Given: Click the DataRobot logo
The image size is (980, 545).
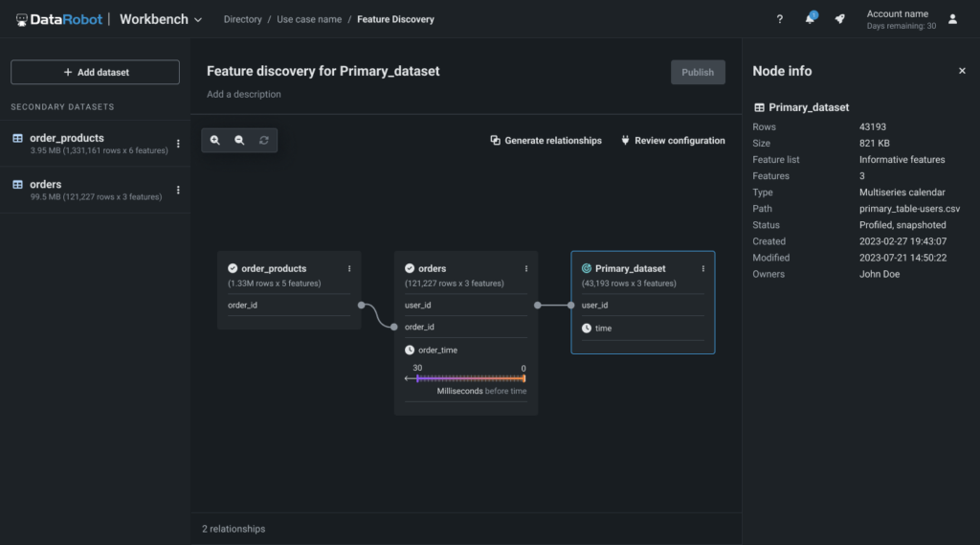Looking at the screenshot, I should point(58,19).
